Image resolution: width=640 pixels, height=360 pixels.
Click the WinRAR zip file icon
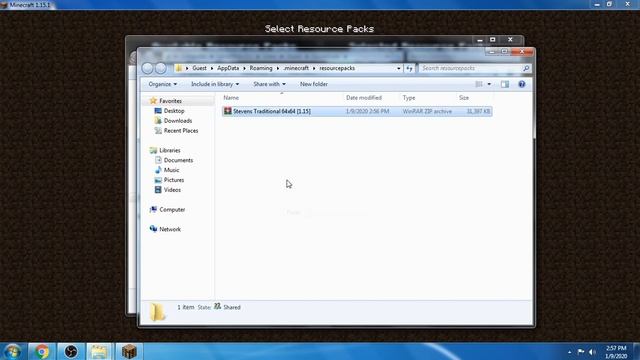pos(228,111)
